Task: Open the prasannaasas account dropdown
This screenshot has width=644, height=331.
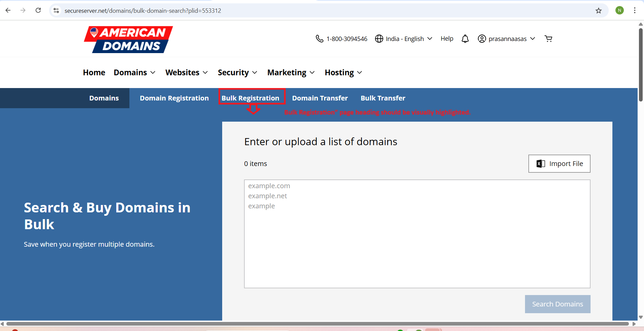Action: (507, 39)
